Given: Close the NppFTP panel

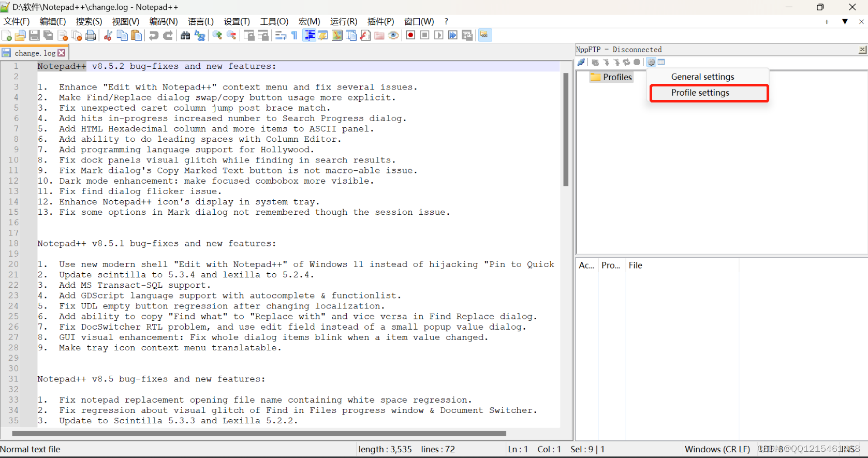Looking at the screenshot, I should click(x=862, y=50).
